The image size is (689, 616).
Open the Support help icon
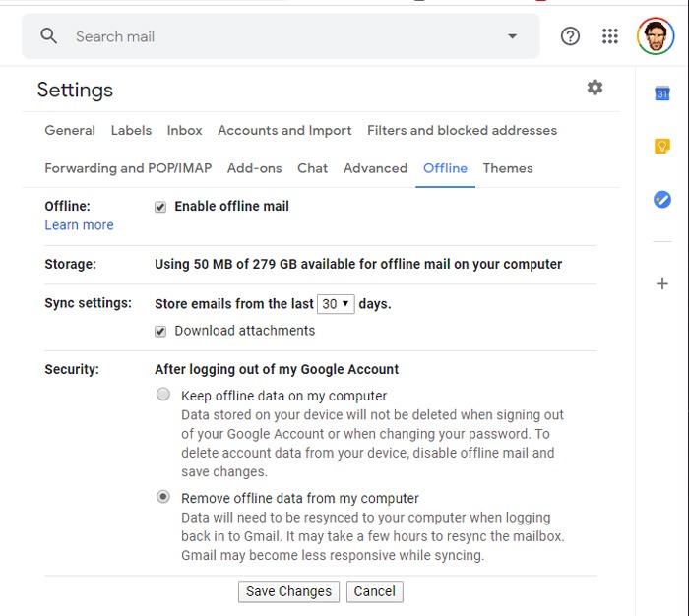tap(570, 36)
